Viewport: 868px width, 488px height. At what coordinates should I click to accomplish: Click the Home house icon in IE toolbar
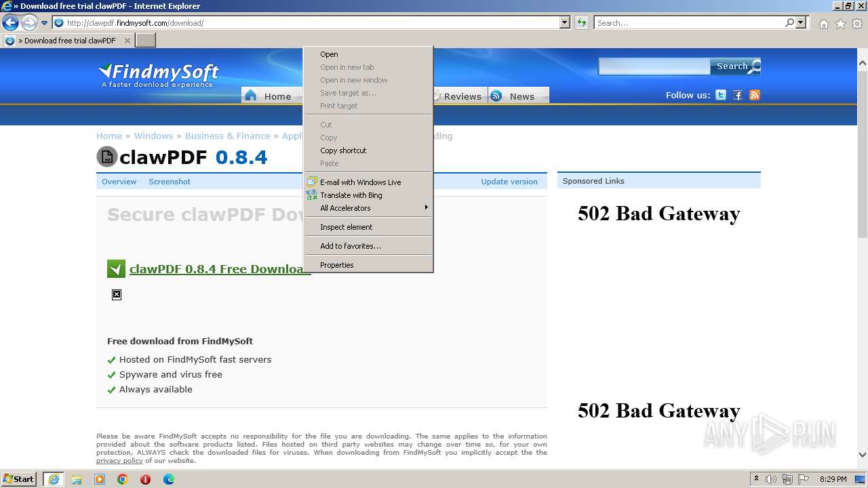click(823, 24)
